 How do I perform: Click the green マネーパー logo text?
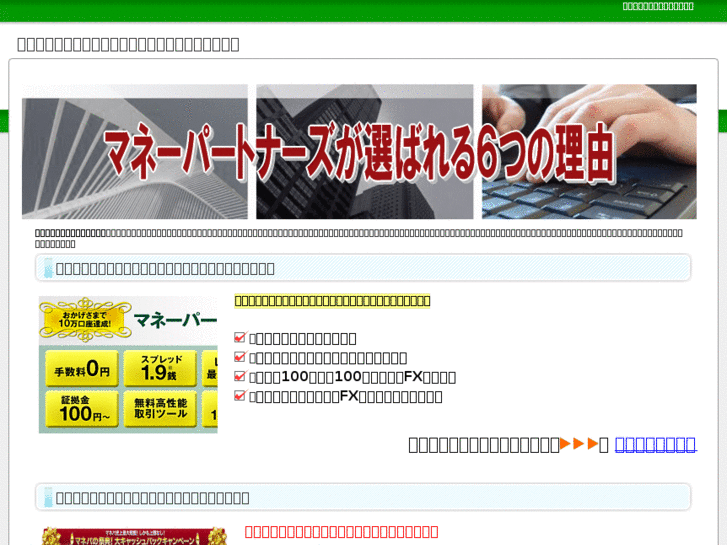[x=175, y=320]
